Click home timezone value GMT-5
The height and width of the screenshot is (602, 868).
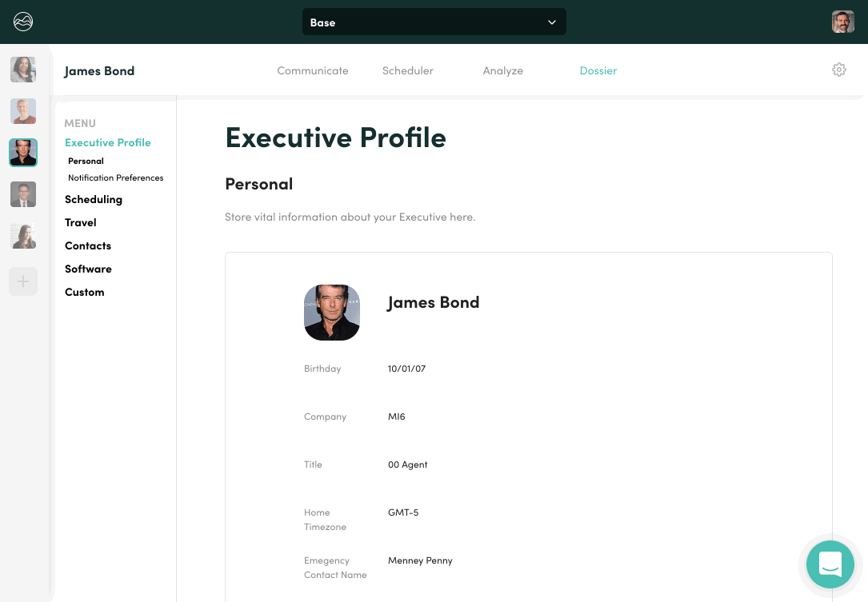(403, 512)
